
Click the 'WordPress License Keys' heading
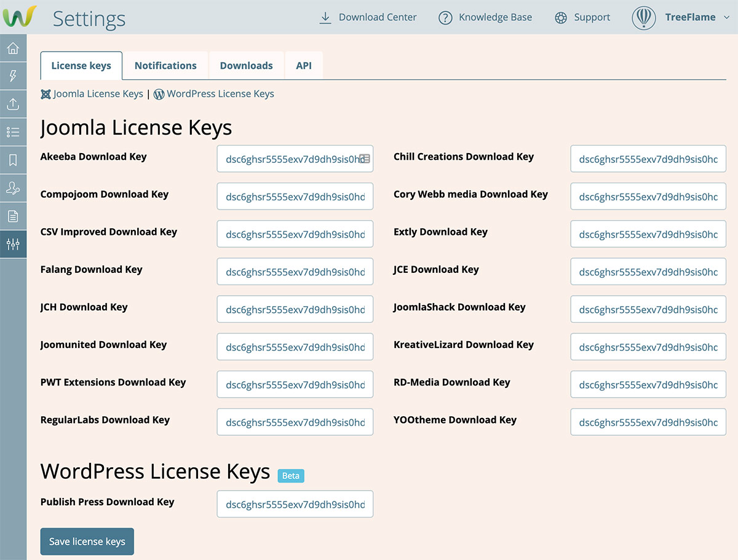(156, 471)
